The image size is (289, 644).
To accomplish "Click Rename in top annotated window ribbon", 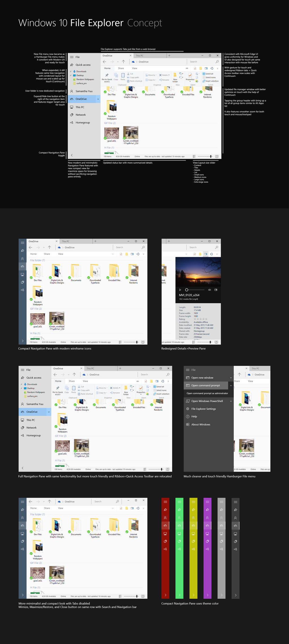I will (164, 80).
